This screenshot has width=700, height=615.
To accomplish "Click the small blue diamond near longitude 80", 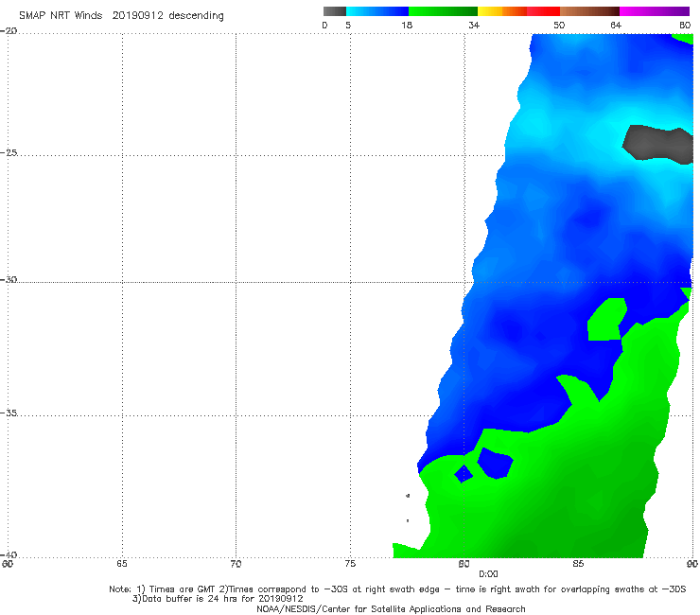I will [464, 474].
